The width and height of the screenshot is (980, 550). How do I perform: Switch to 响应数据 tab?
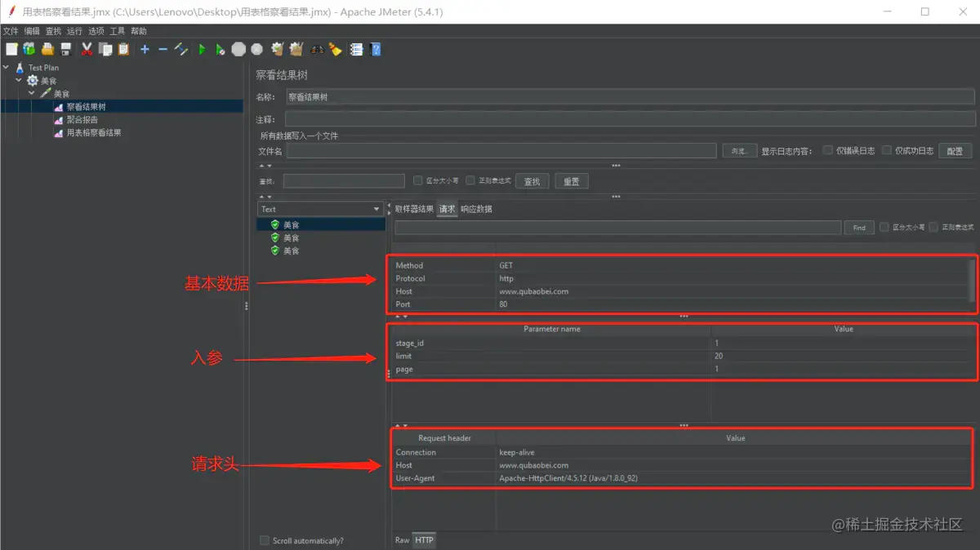click(x=476, y=209)
